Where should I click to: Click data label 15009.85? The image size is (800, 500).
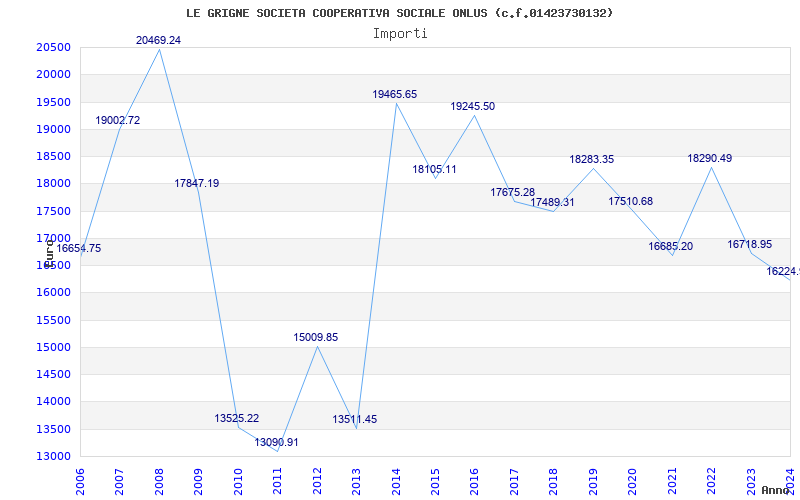click(315, 337)
